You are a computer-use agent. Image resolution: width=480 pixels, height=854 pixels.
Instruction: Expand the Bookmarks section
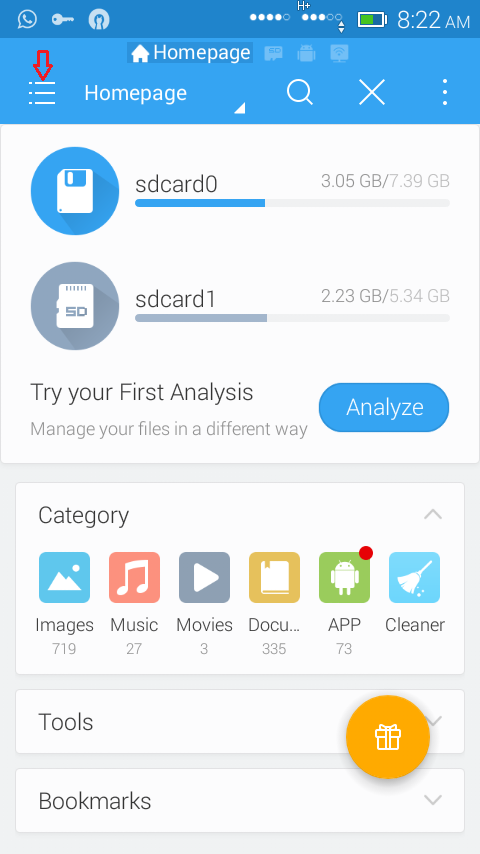[240, 801]
